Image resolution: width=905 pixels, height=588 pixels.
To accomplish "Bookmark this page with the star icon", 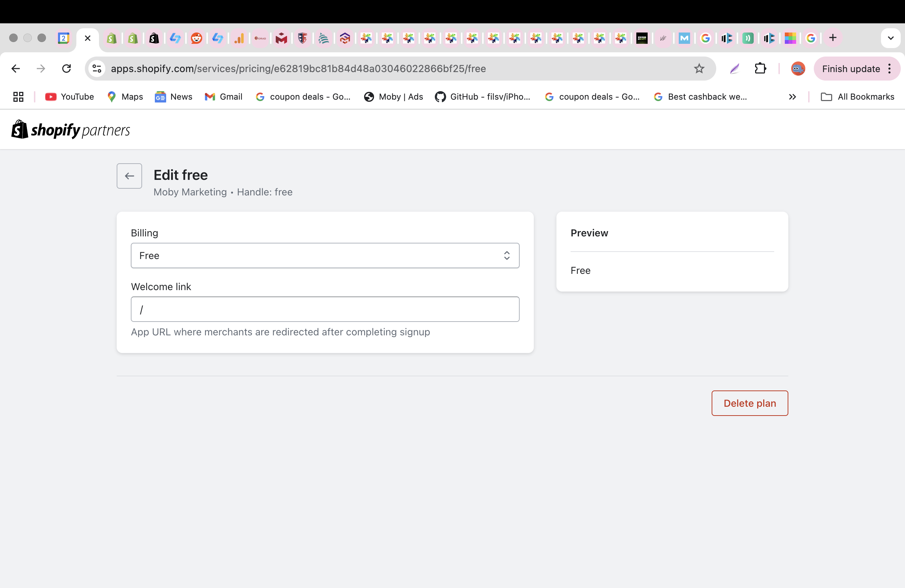I will coord(699,69).
